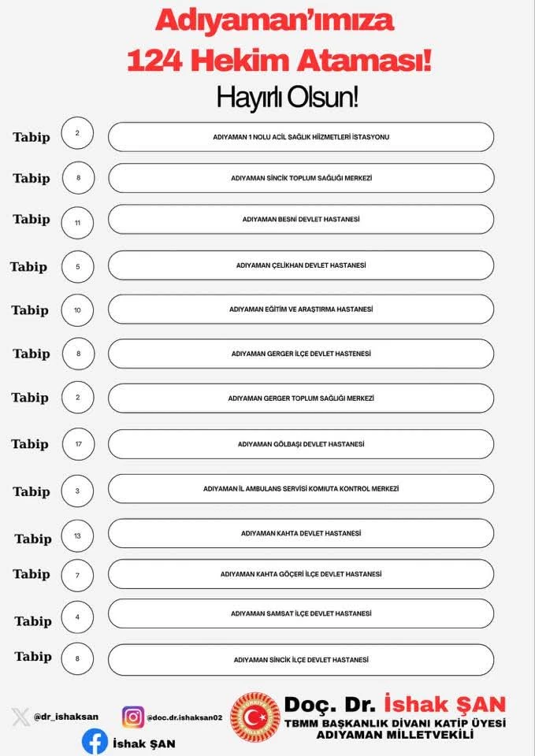Select Adıyaman Gölbaşı Devlet Hastanesi box
The image size is (535, 756).
point(301,444)
